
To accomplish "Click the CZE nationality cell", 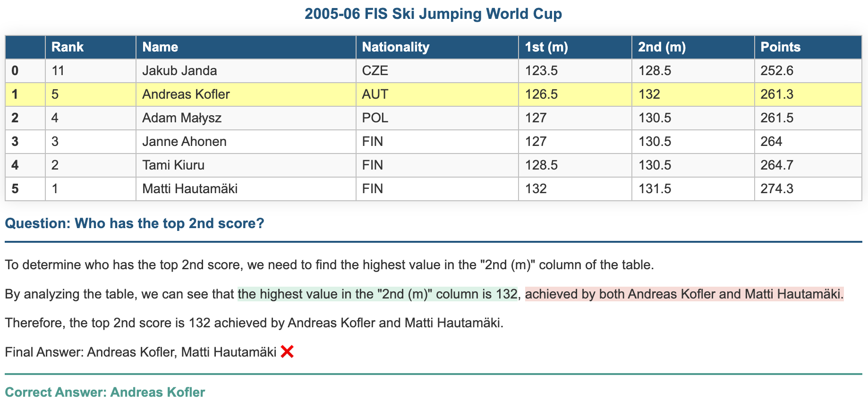I will 437,71.
